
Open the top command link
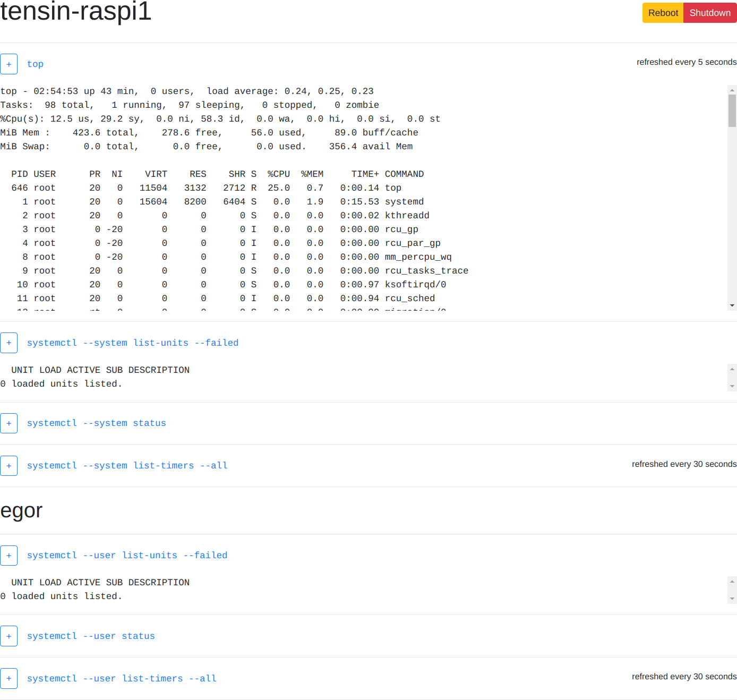(x=35, y=64)
